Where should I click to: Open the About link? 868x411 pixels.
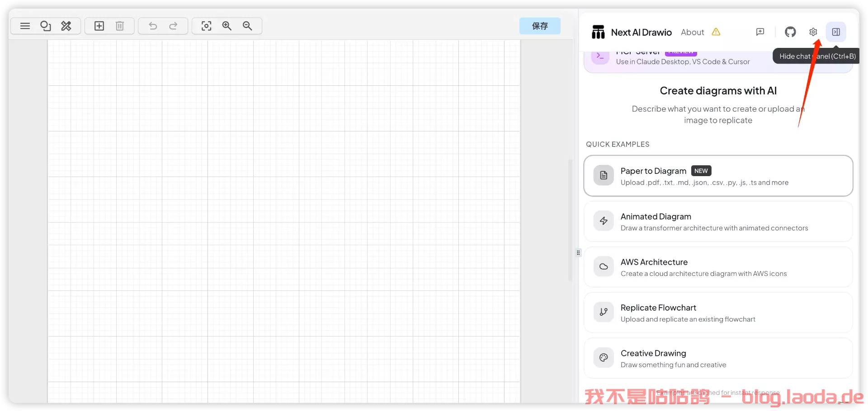[692, 32]
